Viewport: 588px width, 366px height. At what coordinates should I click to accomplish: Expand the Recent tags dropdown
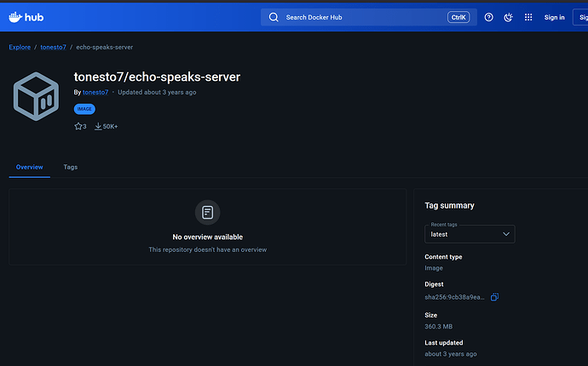tap(470, 234)
